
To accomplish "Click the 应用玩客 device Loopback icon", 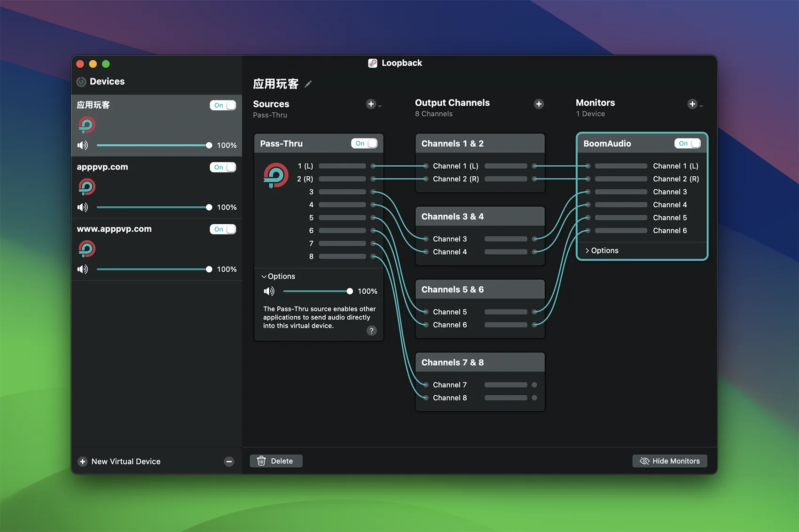I will [87, 125].
